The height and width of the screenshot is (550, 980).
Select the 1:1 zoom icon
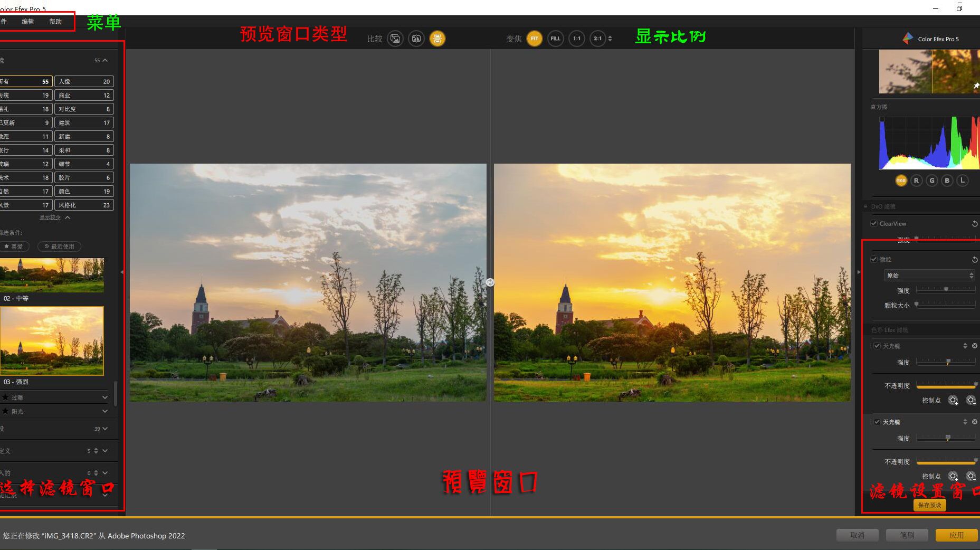coord(576,39)
